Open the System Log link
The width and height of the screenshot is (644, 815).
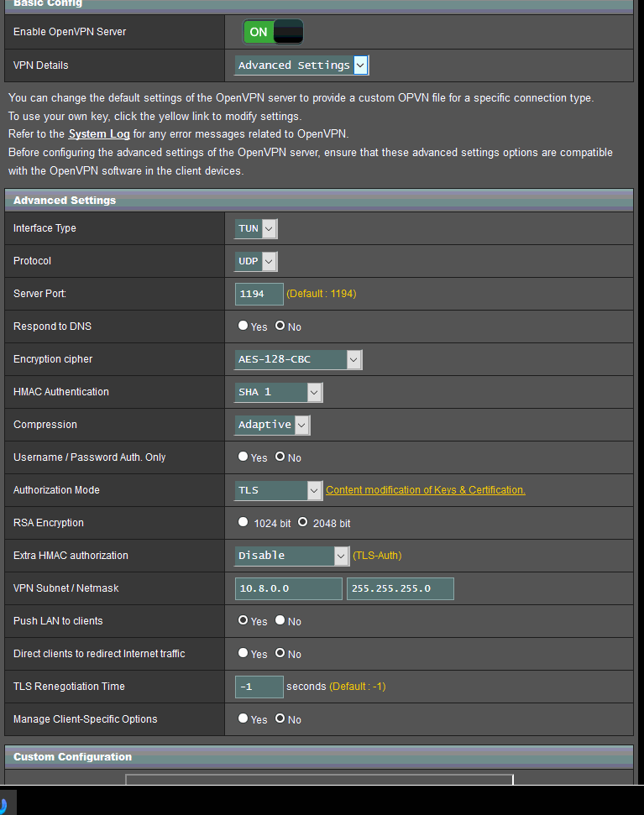99,133
